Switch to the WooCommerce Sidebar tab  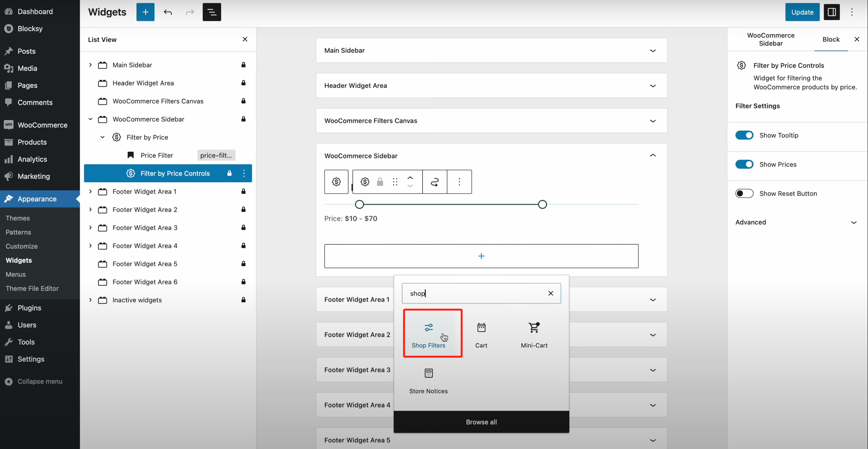tap(770, 39)
